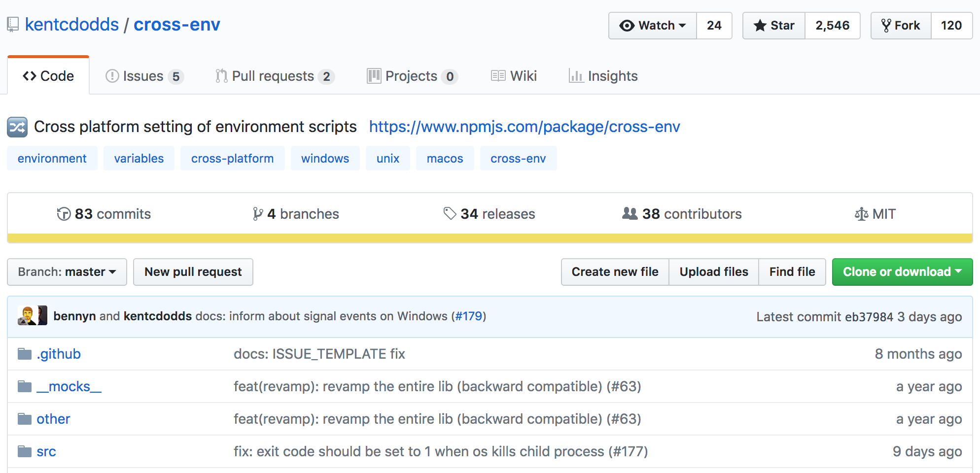The image size is (980, 473).
Task: Open the Branch: master dropdown
Action: (x=67, y=272)
